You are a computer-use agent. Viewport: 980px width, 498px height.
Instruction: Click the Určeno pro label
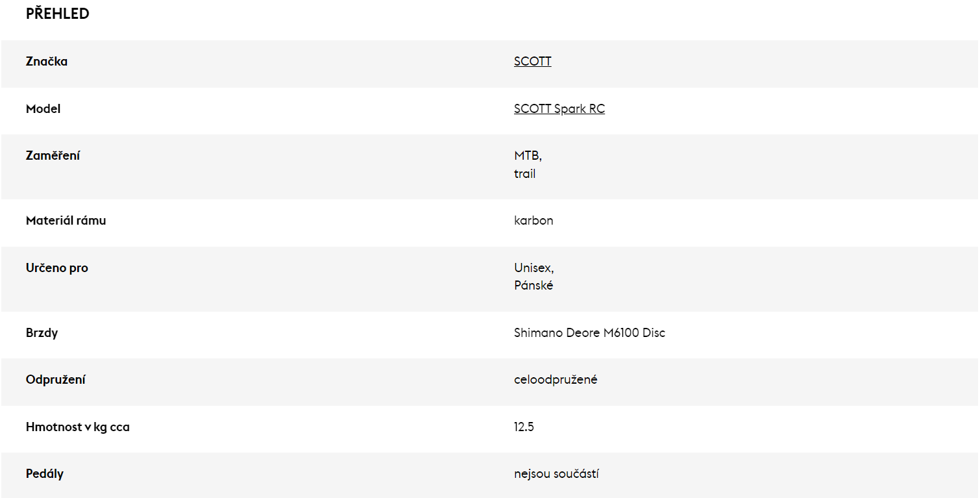point(57,268)
